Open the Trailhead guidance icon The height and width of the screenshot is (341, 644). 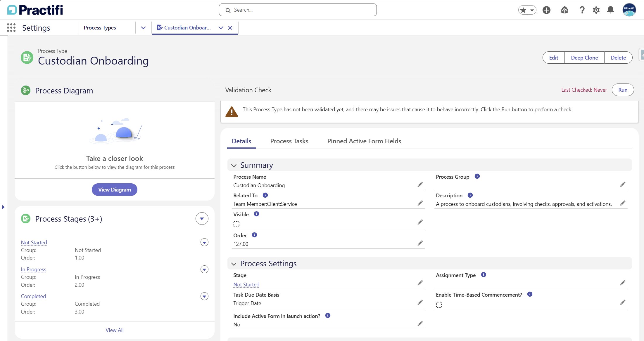(x=564, y=10)
